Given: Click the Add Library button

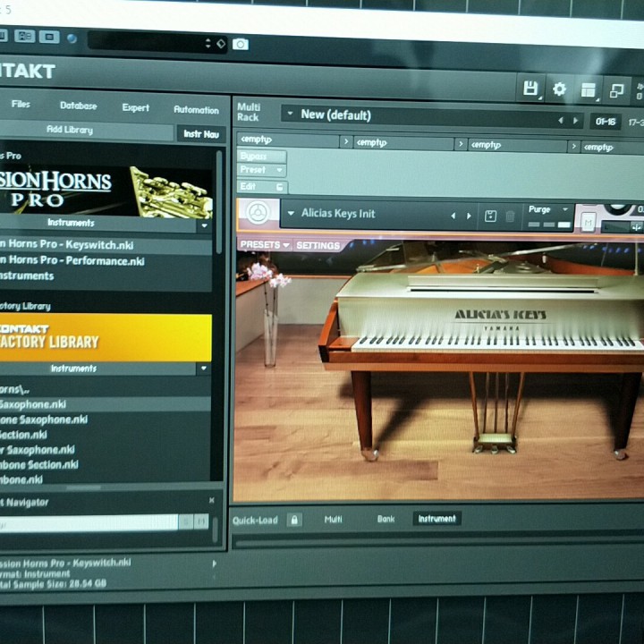Looking at the screenshot, I should point(70,130).
